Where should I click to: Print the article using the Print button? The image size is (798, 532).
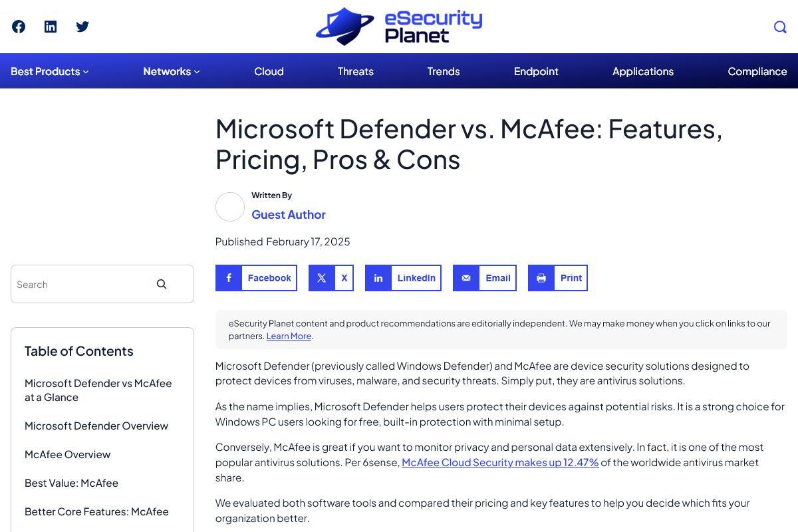point(558,278)
